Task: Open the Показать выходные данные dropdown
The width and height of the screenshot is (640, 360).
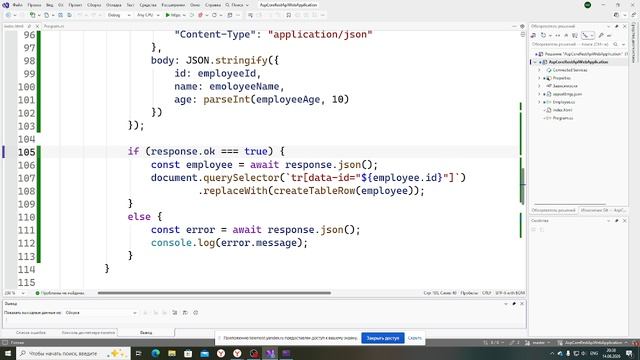Action: pos(101,313)
